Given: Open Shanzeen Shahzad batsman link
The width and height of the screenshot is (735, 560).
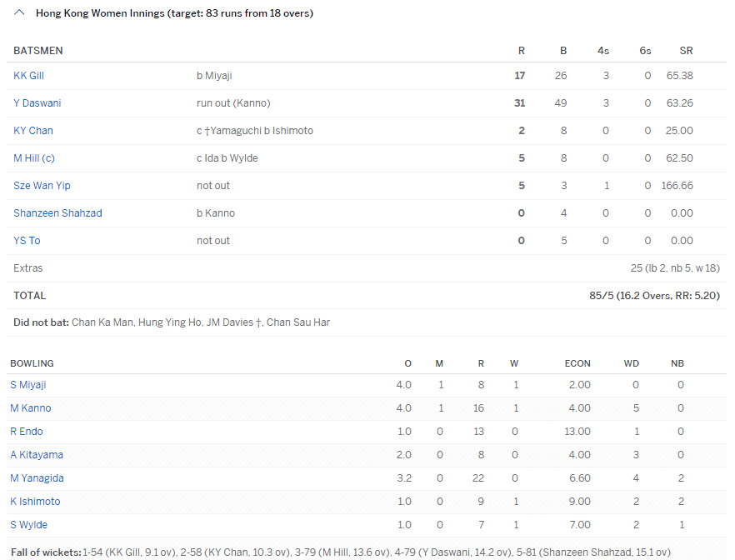Looking at the screenshot, I should point(57,213).
